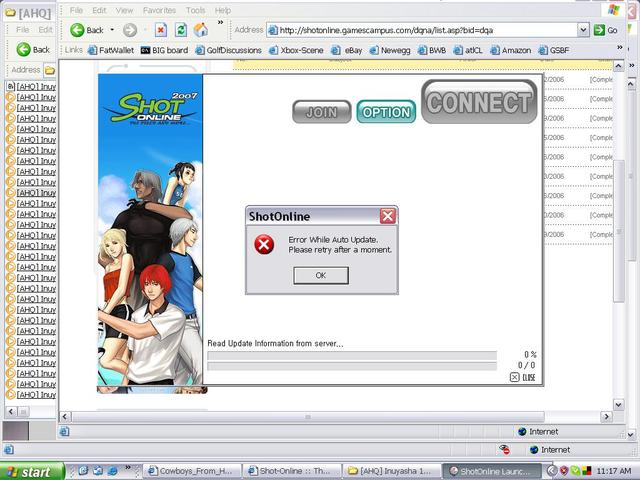Click the JOIN button in launcher

pyautogui.click(x=321, y=112)
